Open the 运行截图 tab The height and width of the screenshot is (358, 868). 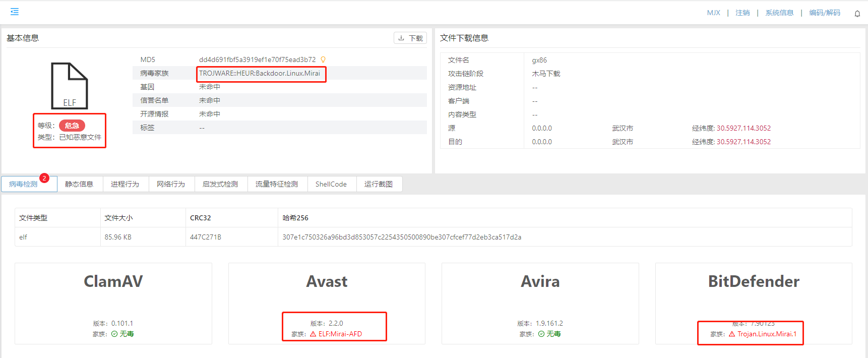pos(379,184)
